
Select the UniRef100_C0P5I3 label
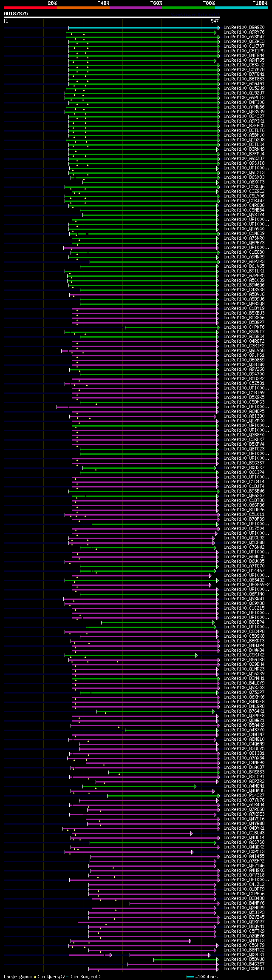pos(244,852)
